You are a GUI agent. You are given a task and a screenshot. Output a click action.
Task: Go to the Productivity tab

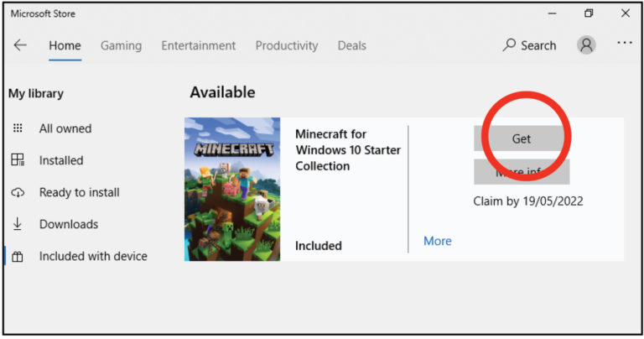pyautogui.click(x=287, y=45)
